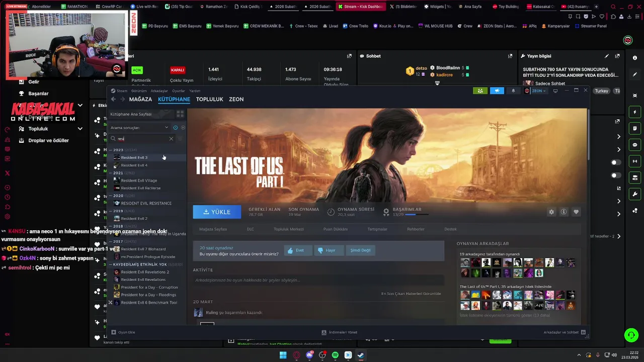Clear the library search text with X

pyautogui.click(x=171, y=139)
